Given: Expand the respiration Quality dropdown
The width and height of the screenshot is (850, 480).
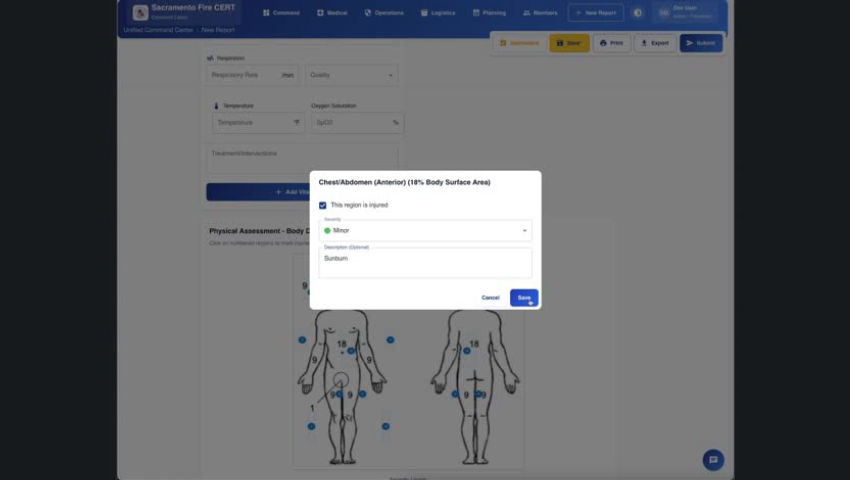Looking at the screenshot, I should point(351,75).
